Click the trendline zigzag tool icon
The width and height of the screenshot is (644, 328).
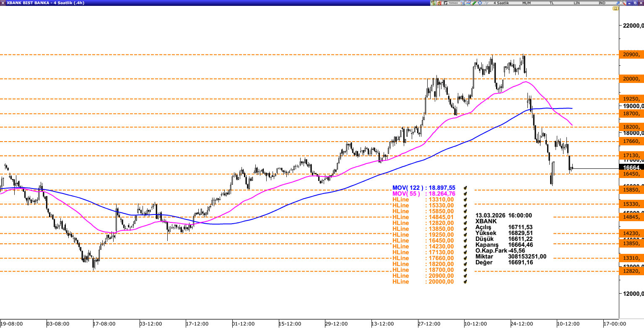click(486, 3)
